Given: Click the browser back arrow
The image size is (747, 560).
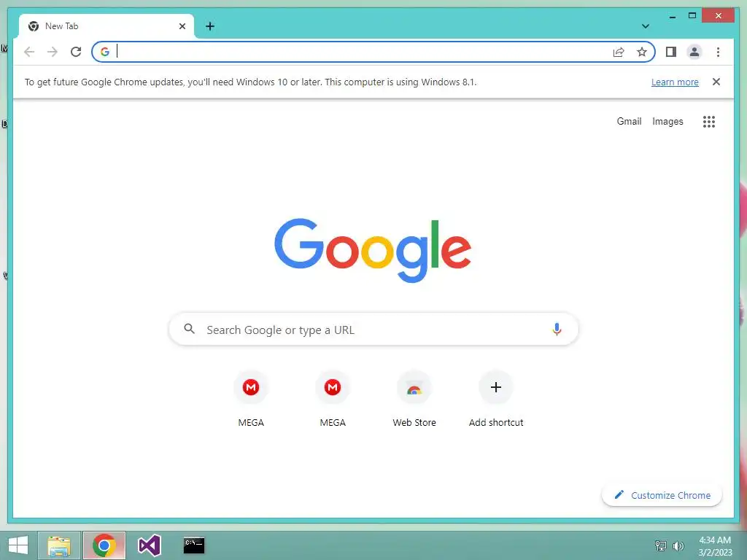Looking at the screenshot, I should (x=29, y=52).
